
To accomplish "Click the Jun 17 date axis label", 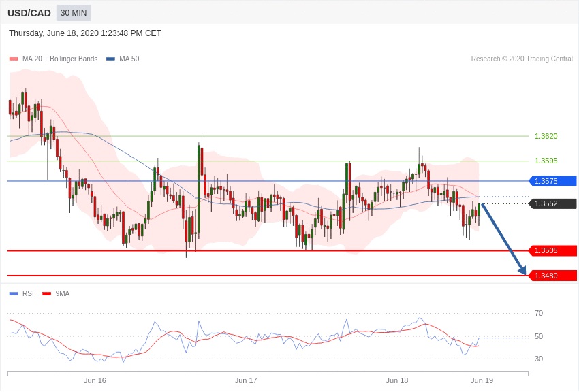I will pos(246,380).
